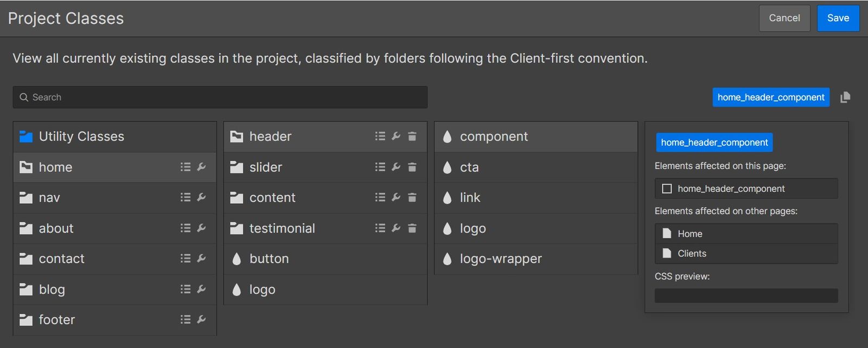The image size is (868, 348).
Task: Select the blue home_header_component pill
Action: [x=770, y=97]
